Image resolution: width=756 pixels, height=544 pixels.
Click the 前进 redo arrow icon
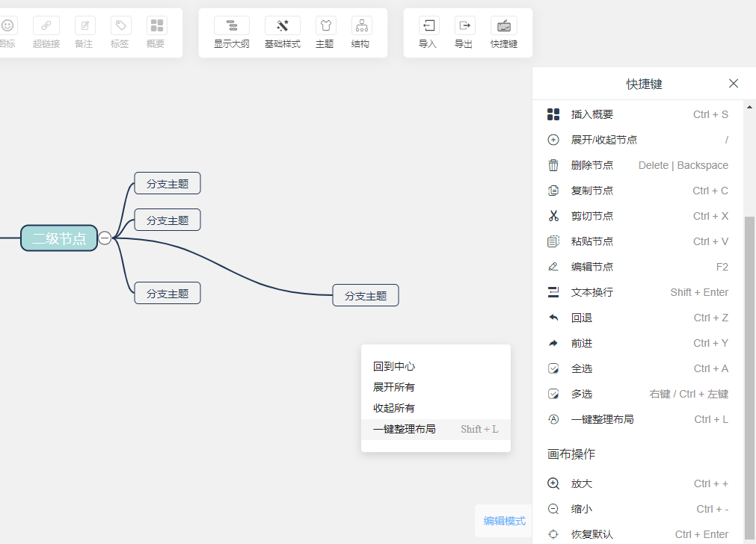[x=553, y=343]
